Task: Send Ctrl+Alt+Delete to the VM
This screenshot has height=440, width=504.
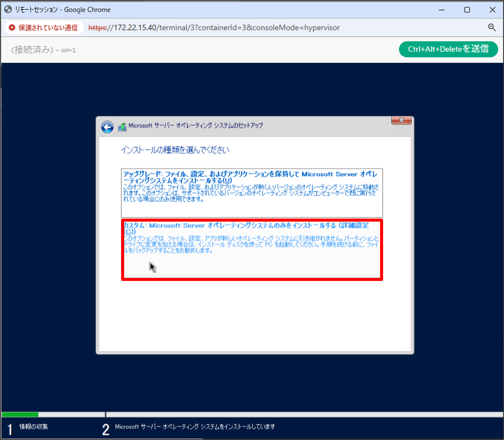Action: pos(448,49)
